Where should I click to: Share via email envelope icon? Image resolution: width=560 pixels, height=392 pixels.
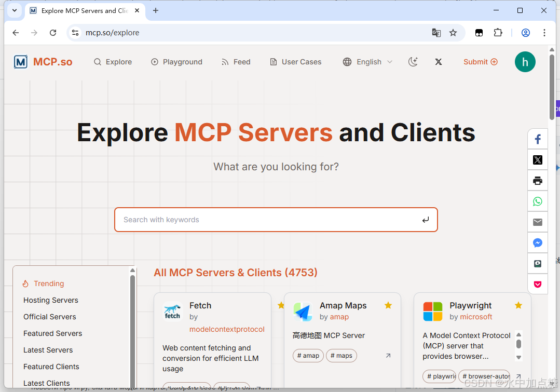tap(538, 222)
